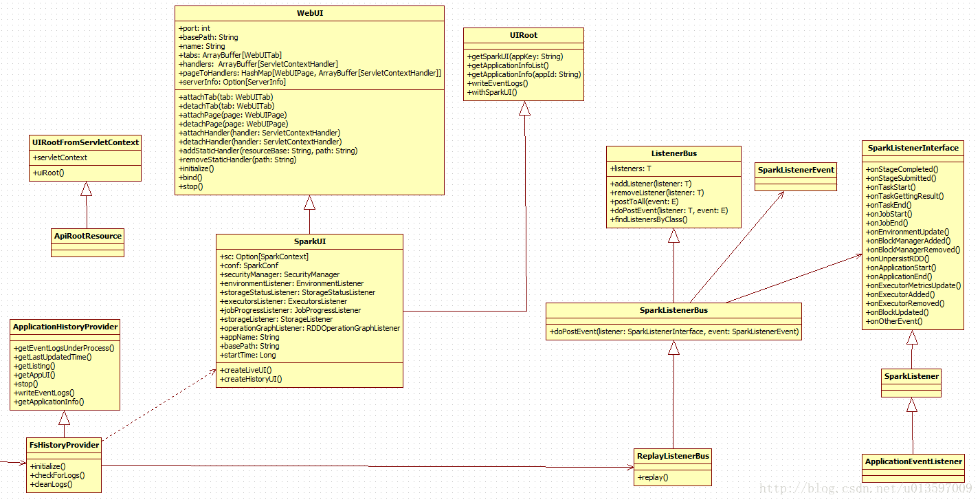The width and height of the screenshot is (980, 502).
Task: Select +findListenersByClass() method
Action: (x=649, y=219)
